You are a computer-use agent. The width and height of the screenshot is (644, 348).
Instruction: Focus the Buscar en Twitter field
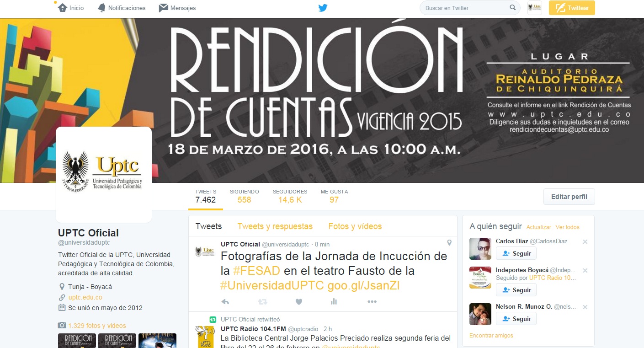point(470,8)
